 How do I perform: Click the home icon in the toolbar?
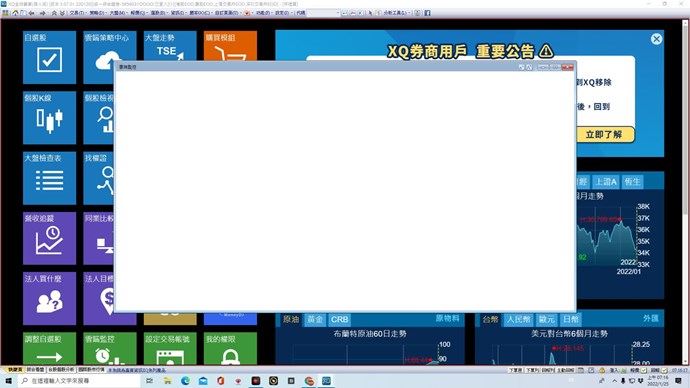pos(15,13)
